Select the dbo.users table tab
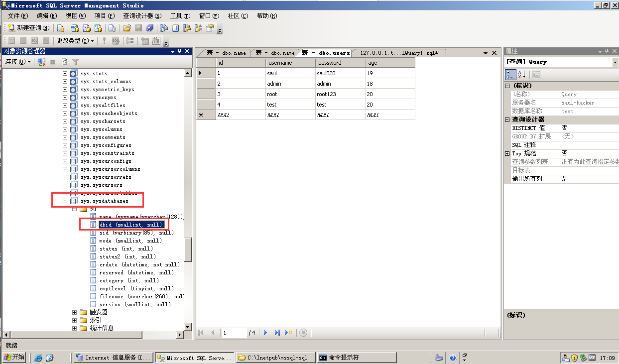The height and width of the screenshot is (364, 619). pos(326,53)
